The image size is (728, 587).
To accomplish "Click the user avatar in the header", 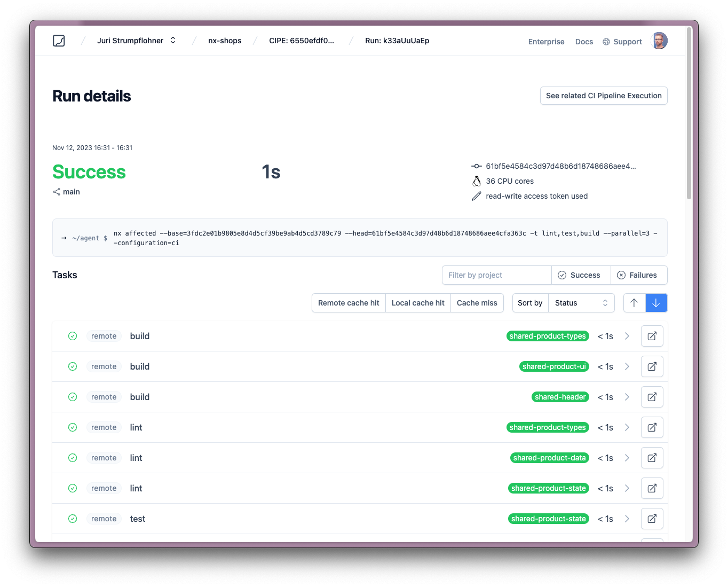I will (659, 41).
